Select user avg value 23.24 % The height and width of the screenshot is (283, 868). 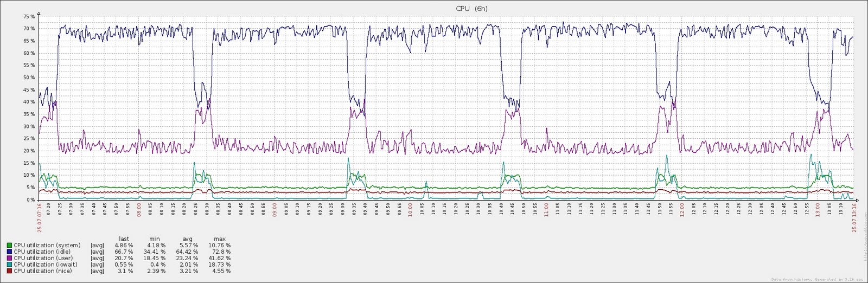point(187,259)
